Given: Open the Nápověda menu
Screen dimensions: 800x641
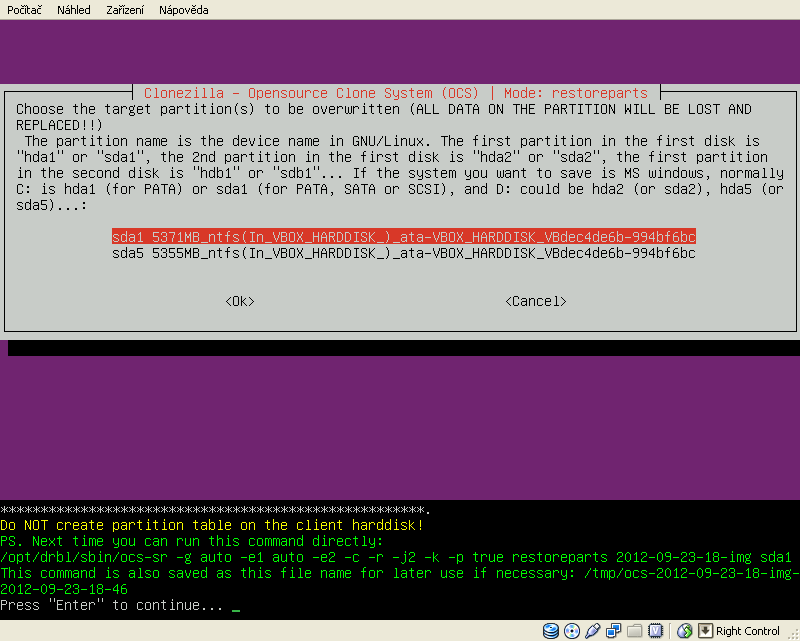Looking at the screenshot, I should [183, 10].
